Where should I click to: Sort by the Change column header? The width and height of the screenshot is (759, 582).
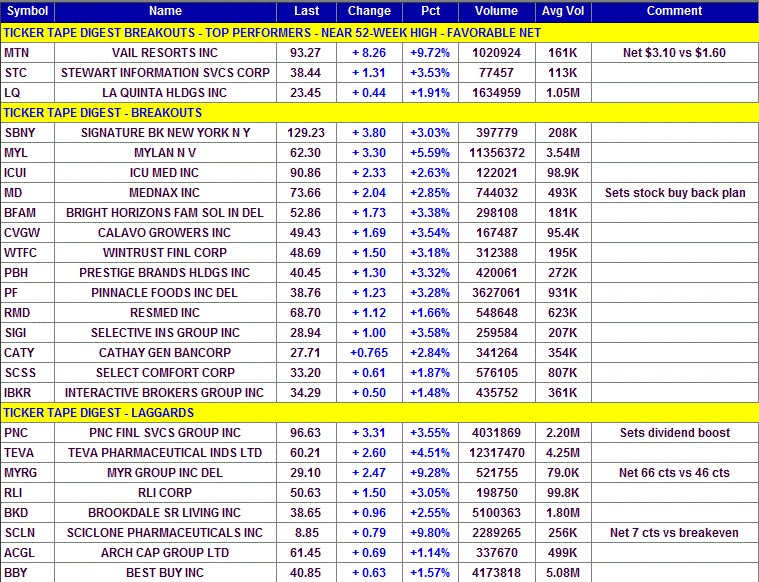(x=369, y=11)
